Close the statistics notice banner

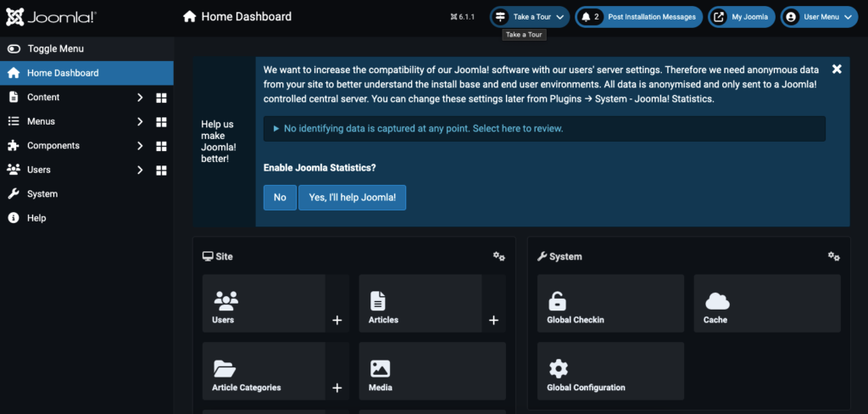click(x=837, y=70)
